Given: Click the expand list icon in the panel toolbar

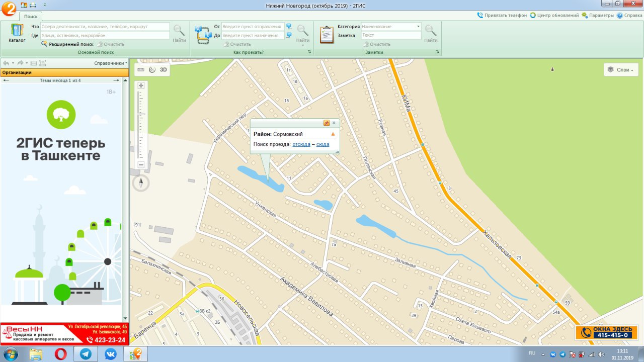Looking at the screenshot, I should point(43,63).
